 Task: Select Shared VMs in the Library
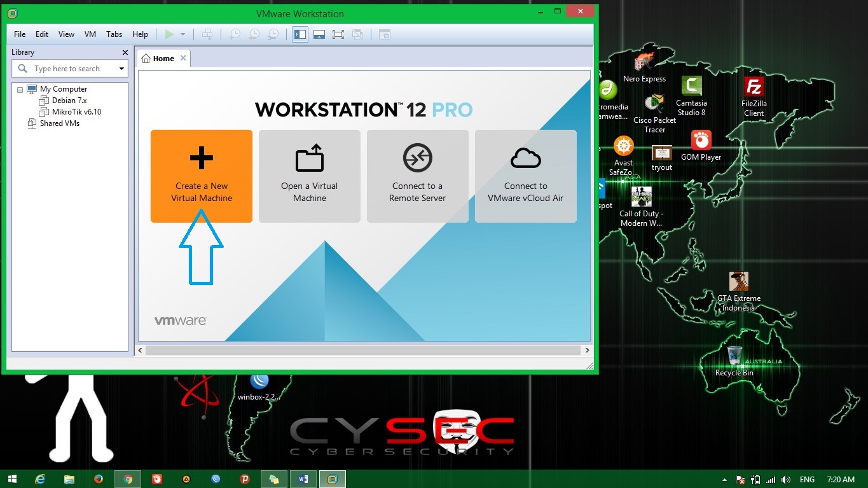point(59,123)
